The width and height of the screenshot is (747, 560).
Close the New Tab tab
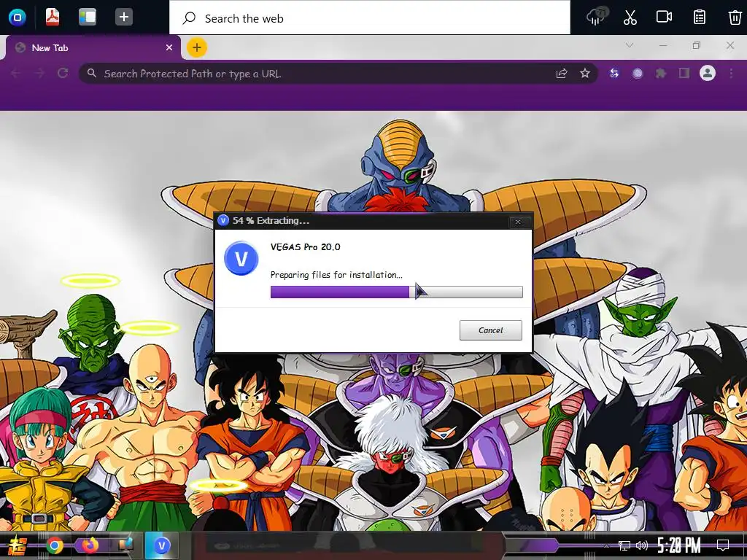pyautogui.click(x=169, y=47)
